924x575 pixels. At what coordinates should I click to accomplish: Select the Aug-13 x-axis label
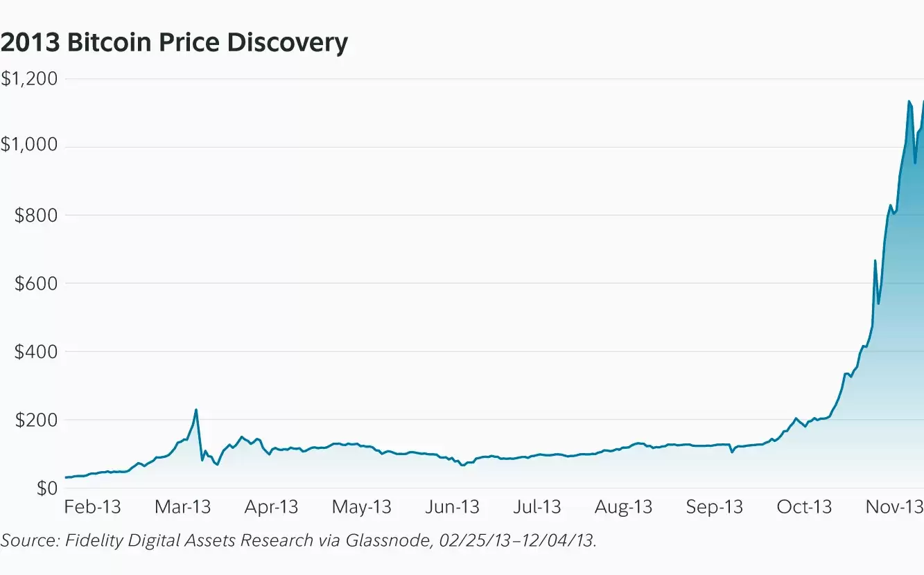[x=623, y=507]
